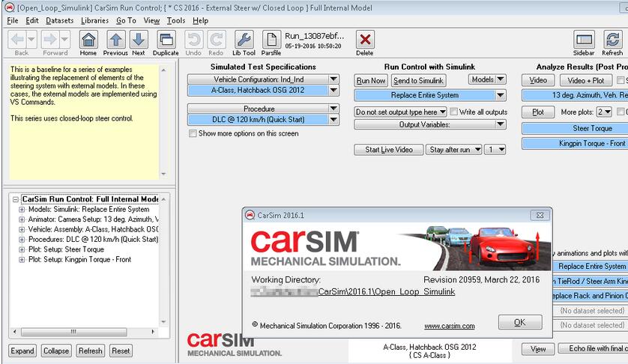Open the Tools menu
The image size is (628, 364).
176,20
